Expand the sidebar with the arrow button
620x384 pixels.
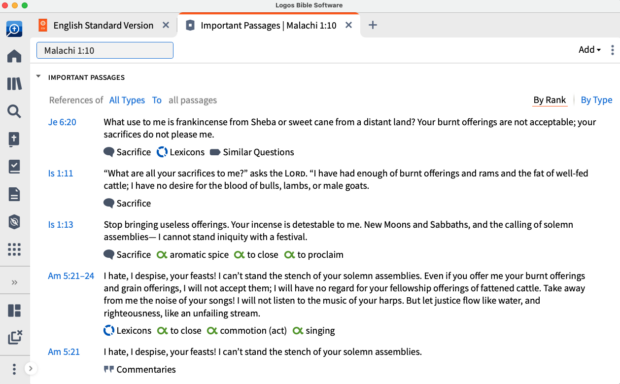click(30, 369)
